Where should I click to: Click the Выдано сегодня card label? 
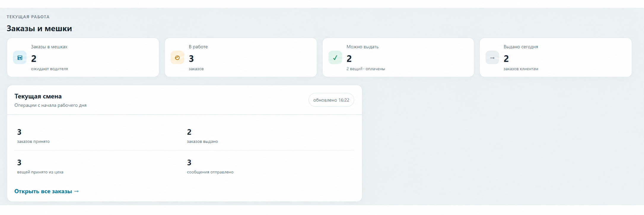pos(521,47)
